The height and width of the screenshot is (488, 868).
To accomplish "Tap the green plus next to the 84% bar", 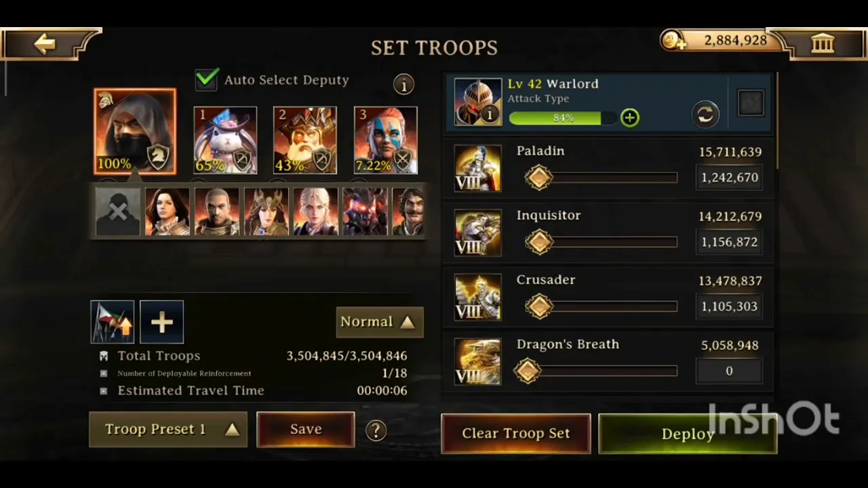I will [x=630, y=118].
